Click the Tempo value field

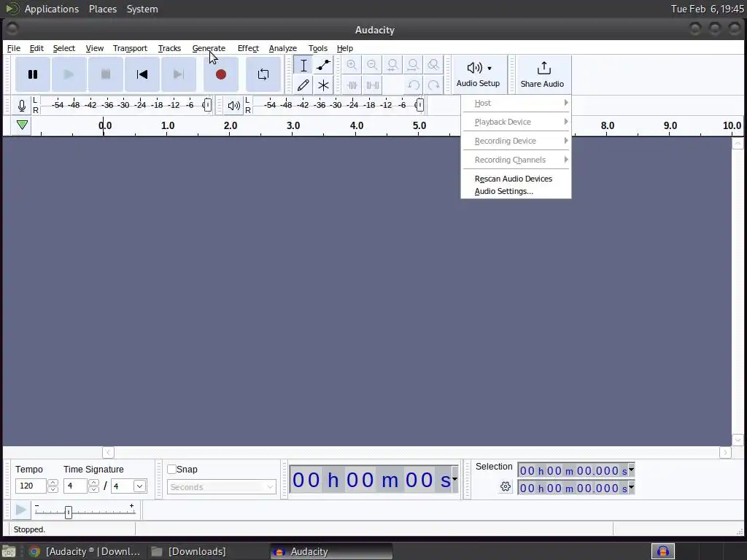click(31, 486)
